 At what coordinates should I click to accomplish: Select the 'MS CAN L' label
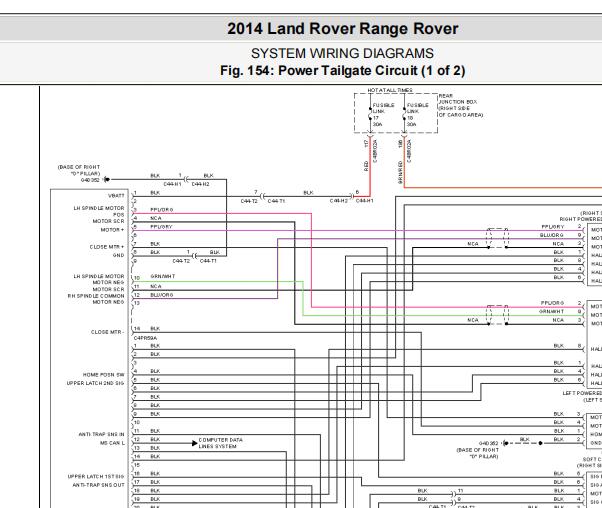pos(112,443)
